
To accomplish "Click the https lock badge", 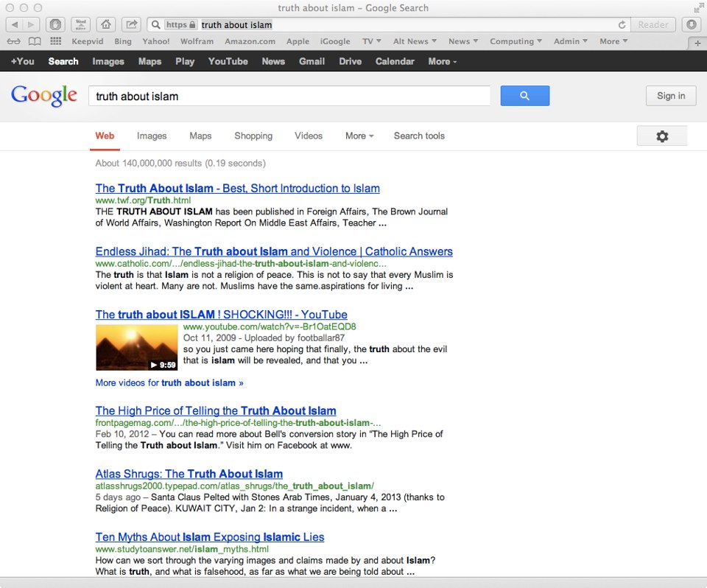I will [181, 25].
